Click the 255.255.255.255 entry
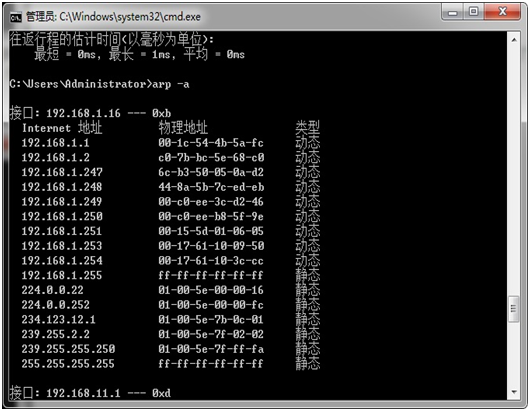 click(68, 364)
